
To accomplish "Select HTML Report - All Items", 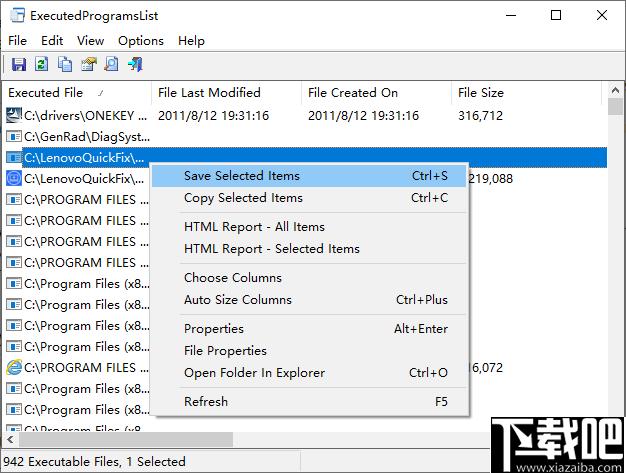I will [x=309, y=227].
